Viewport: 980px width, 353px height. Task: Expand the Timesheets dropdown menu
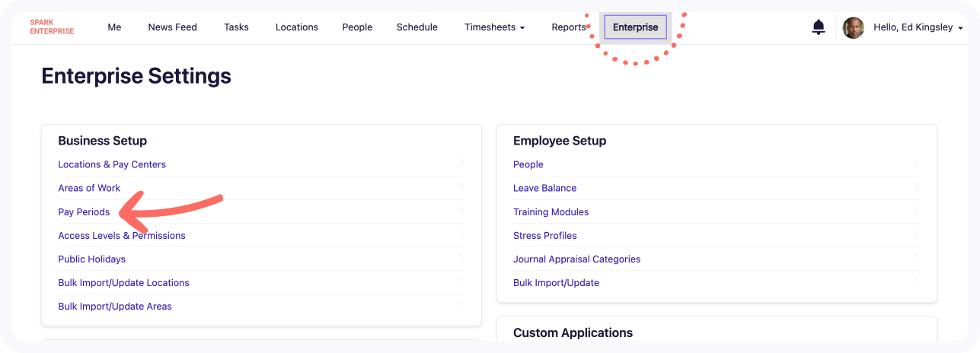[x=494, y=27]
